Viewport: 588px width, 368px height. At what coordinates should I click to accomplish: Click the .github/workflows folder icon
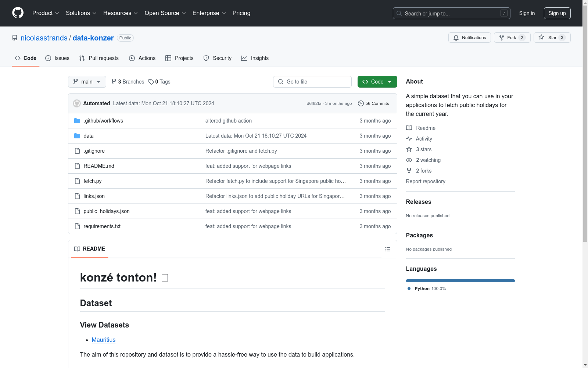click(77, 121)
